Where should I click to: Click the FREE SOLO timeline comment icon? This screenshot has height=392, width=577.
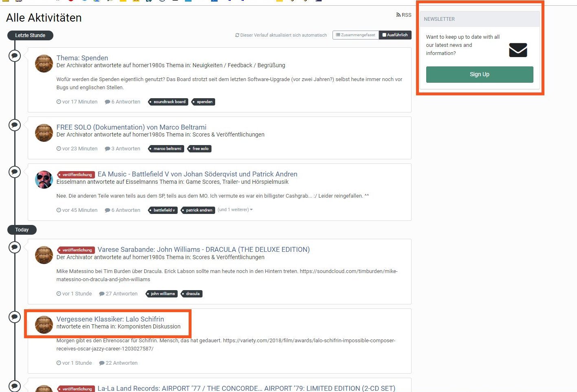click(x=15, y=125)
